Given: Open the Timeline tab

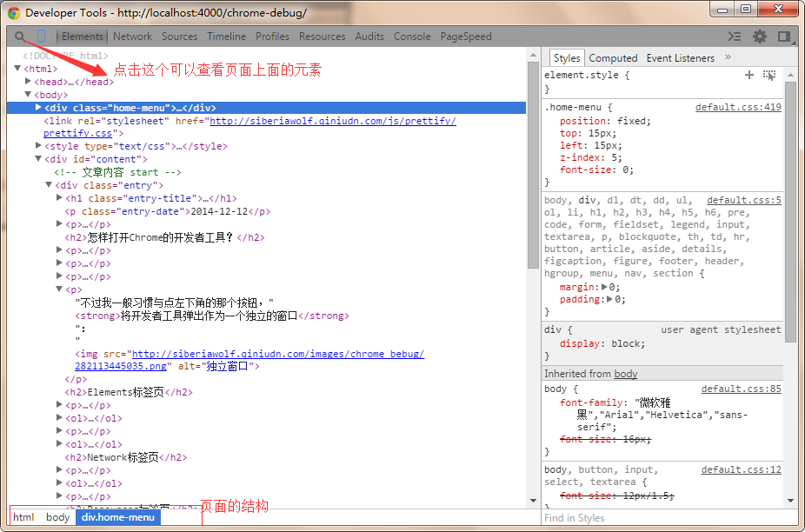Looking at the screenshot, I should click(x=226, y=37).
